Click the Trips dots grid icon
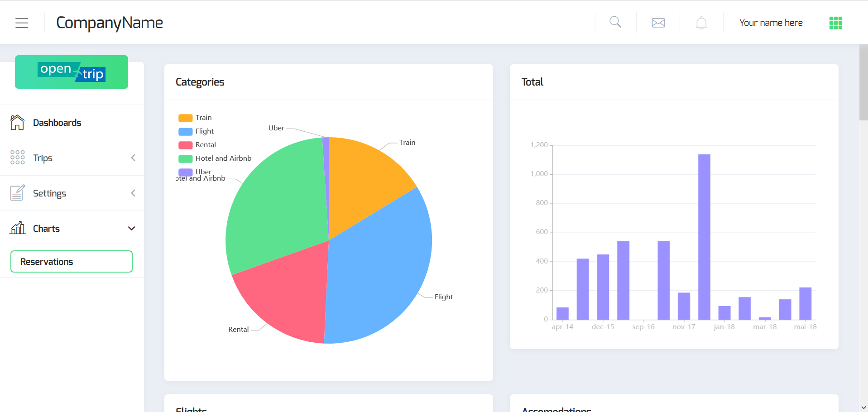The height and width of the screenshot is (412, 868). tap(18, 158)
